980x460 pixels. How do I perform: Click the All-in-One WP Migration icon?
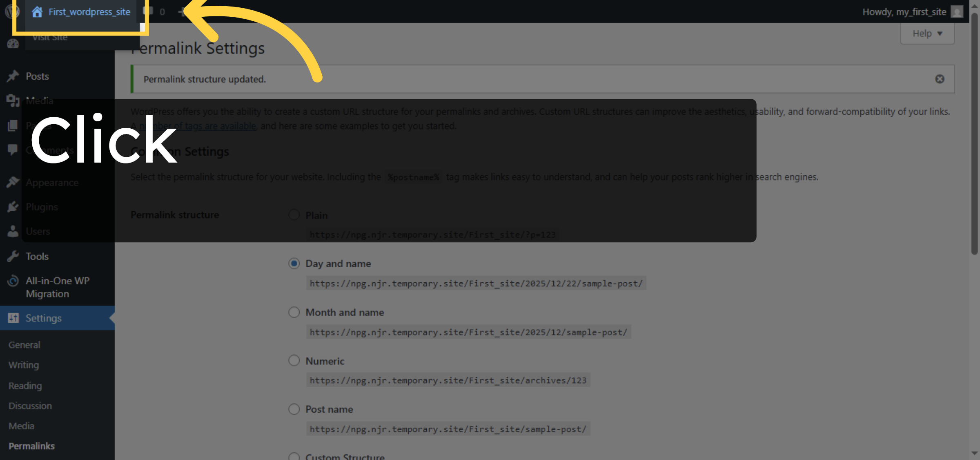[x=13, y=281]
